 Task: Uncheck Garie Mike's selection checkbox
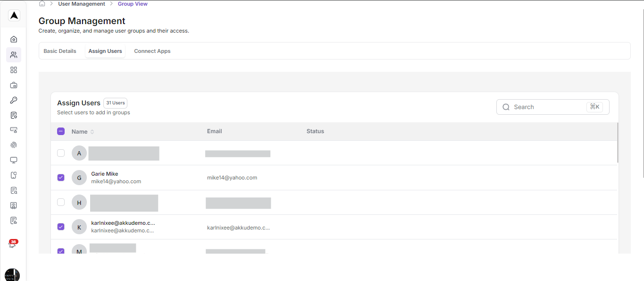[x=60, y=177]
